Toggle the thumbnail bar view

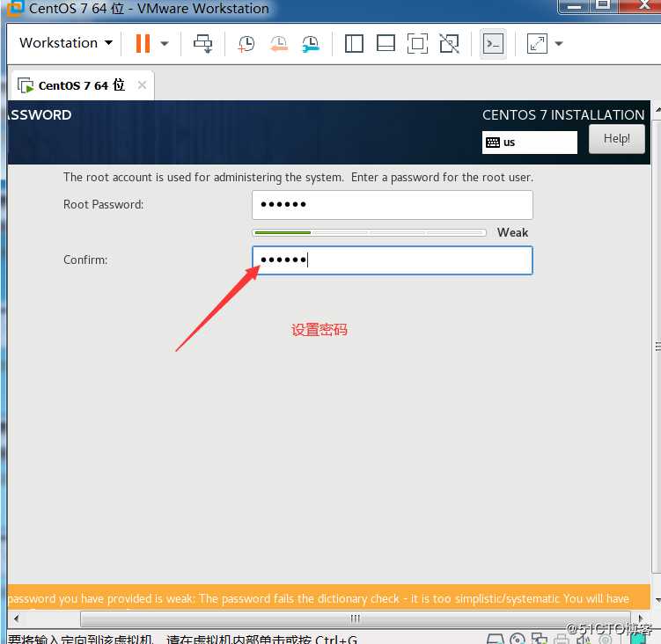point(386,43)
